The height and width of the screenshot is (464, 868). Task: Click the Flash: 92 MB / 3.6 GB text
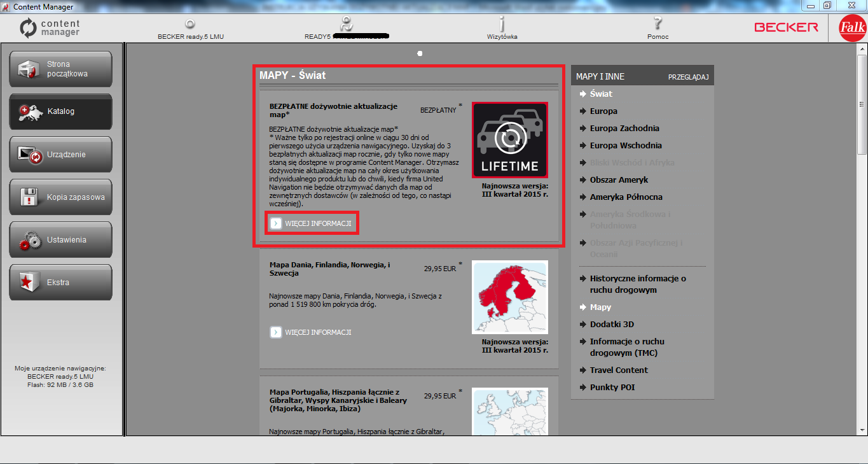(60, 384)
